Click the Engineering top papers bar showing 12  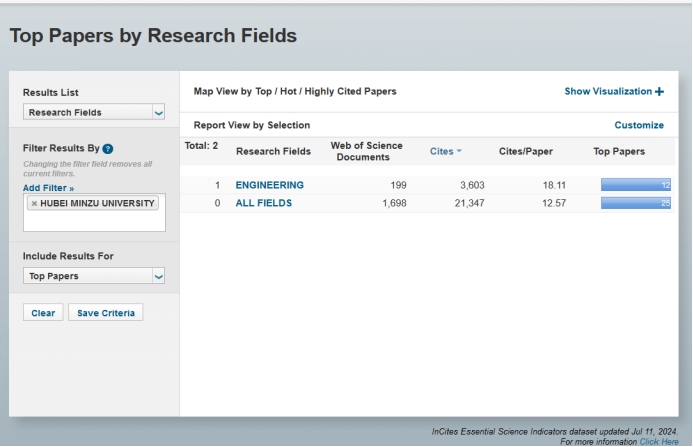click(x=635, y=185)
